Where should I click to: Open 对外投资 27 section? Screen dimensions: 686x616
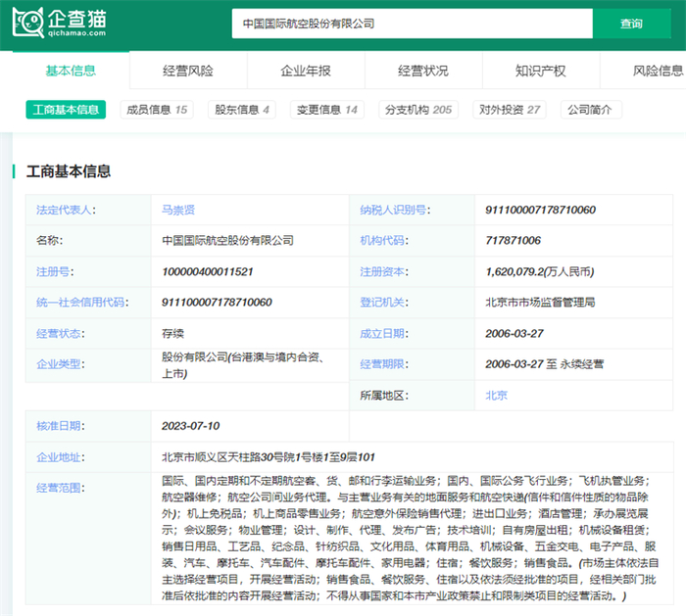[x=511, y=110]
